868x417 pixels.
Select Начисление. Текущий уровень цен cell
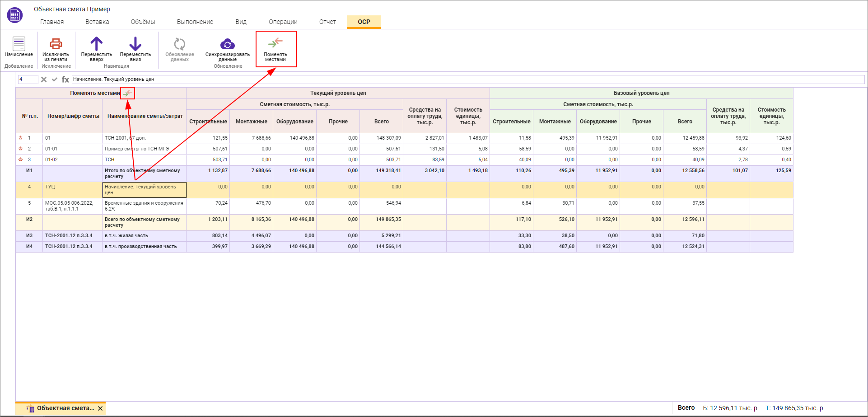point(144,190)
